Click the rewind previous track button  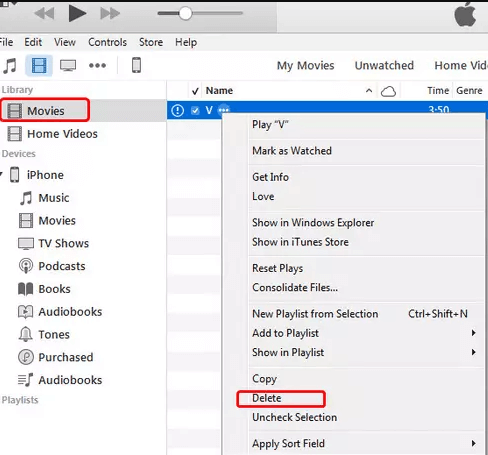tap(44, 14)
